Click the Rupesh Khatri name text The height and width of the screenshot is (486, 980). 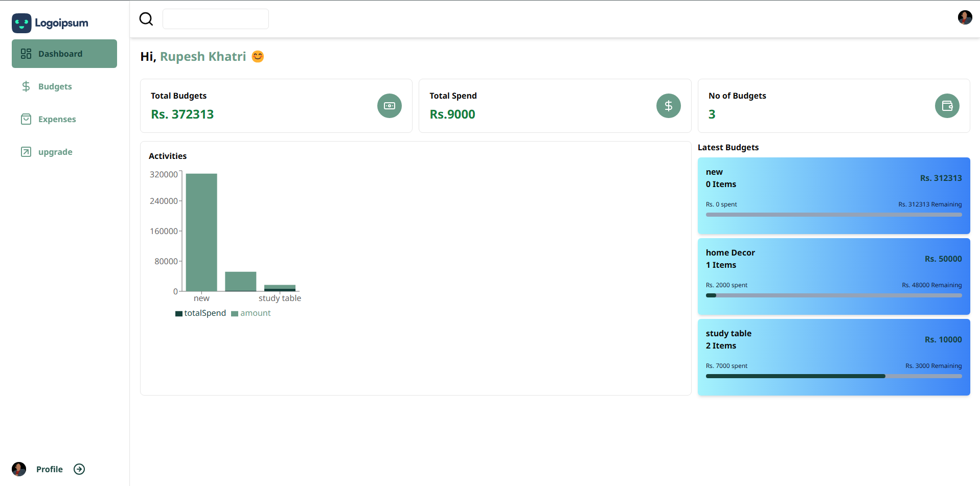pyautogui.click(x=203, y=56)
